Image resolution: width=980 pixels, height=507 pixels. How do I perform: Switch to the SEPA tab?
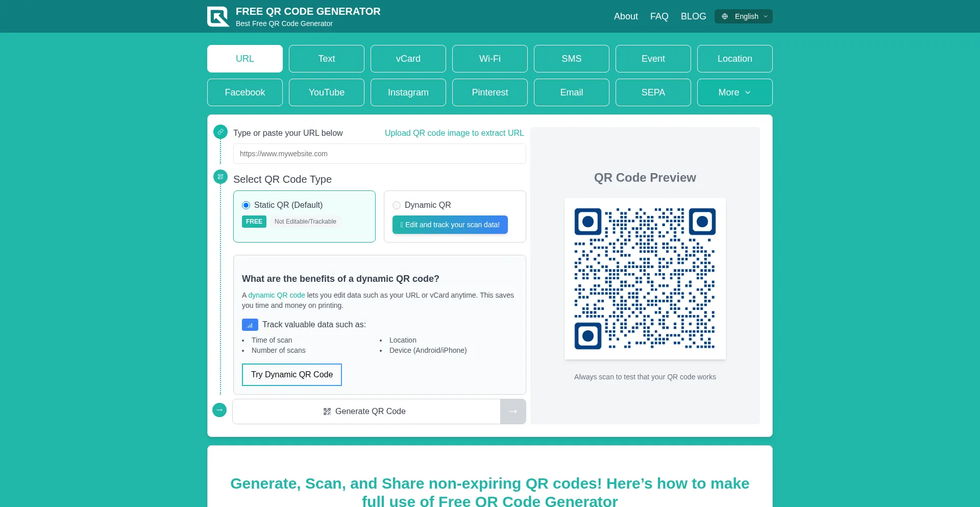(653, 92)
